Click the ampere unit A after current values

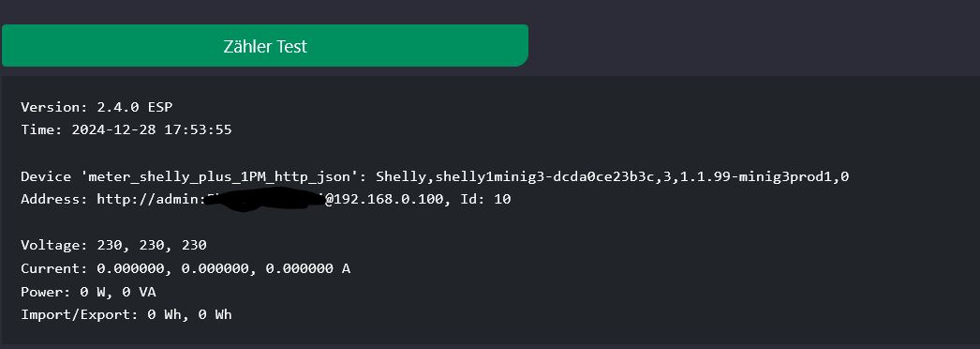346,268
